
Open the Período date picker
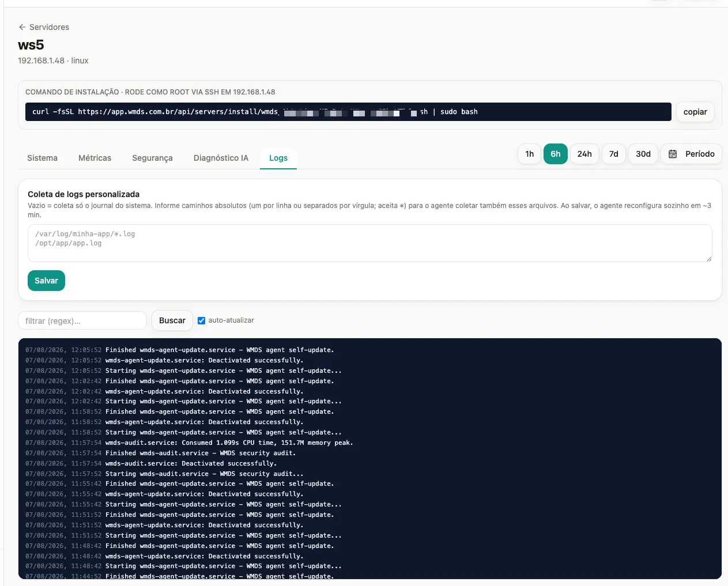(691, 154)
